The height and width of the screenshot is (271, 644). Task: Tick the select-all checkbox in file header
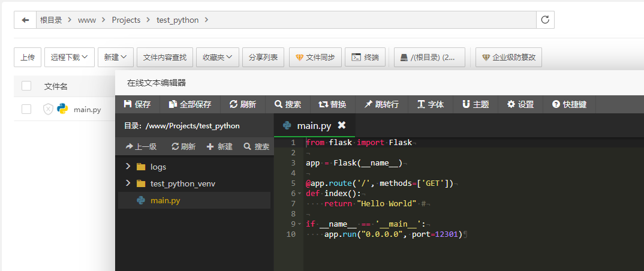click(26, 86)
